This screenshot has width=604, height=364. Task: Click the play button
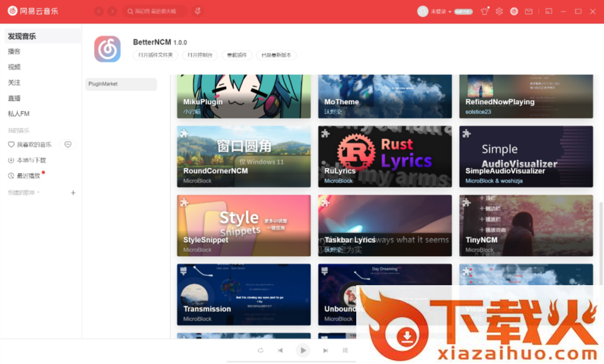pos(303,350)
